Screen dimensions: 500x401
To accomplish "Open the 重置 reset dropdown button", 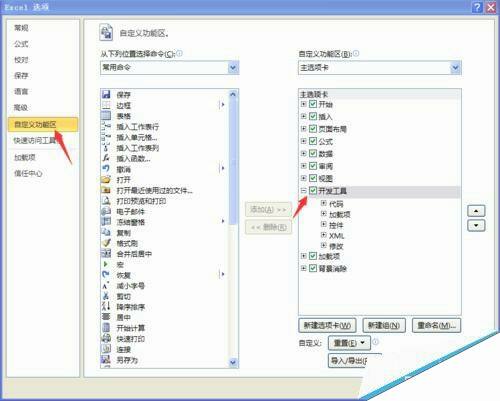I will click(x=349, y=343).
